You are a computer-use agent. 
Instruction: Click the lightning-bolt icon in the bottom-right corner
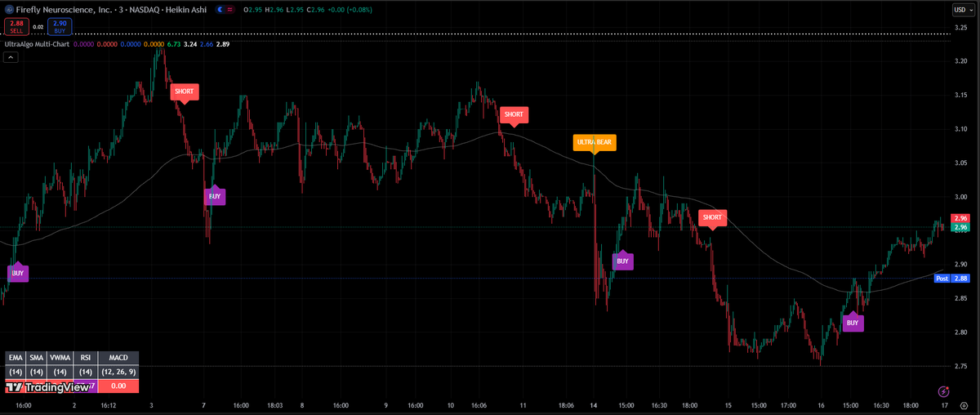click(944, 392)
